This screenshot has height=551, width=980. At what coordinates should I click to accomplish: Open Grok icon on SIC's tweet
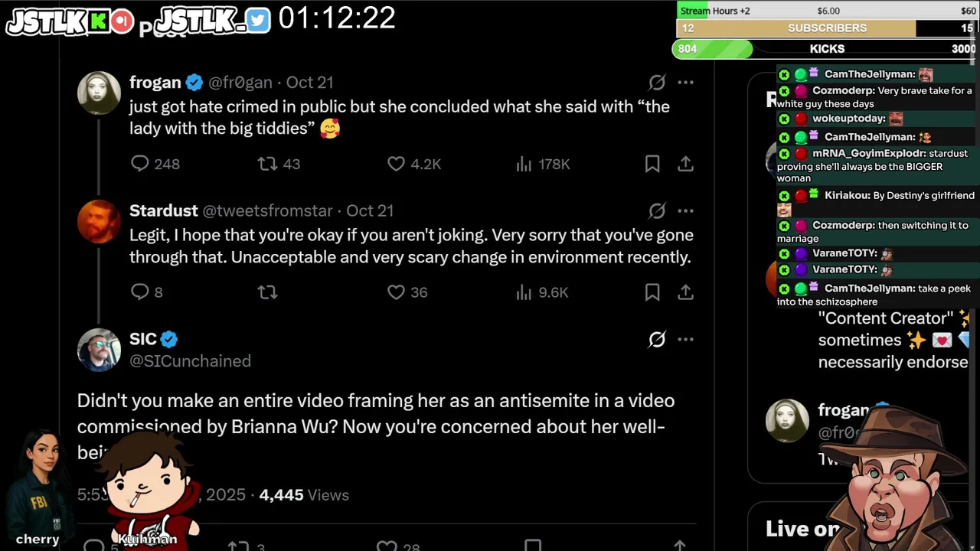(x=657, y=339)
